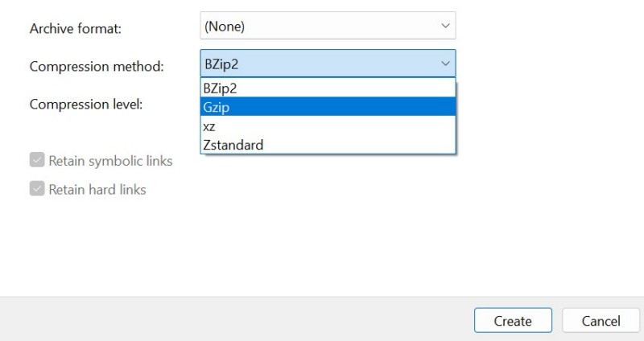
Task: Click the Compression level label
Action: coord(86,105)
